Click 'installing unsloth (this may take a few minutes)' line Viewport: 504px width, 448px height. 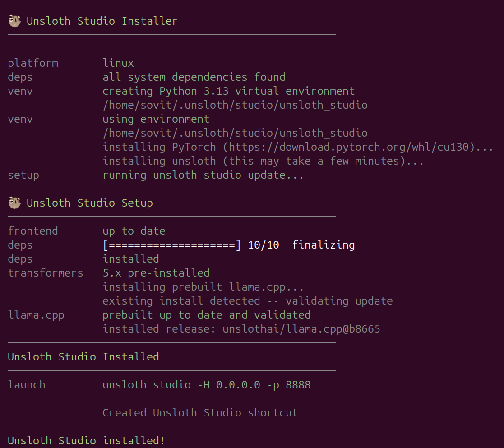pyautogui.click(x=263, y=161)
